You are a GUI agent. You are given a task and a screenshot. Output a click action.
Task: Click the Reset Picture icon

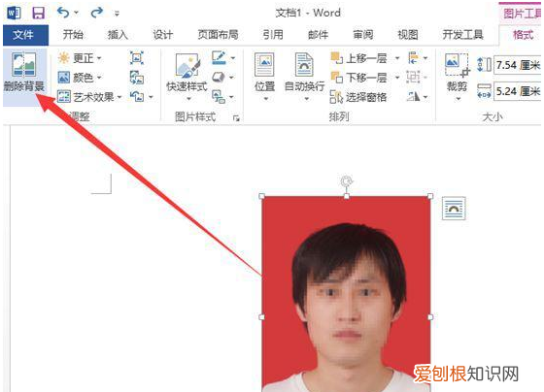pyautogui.click(x=137, y=96)
